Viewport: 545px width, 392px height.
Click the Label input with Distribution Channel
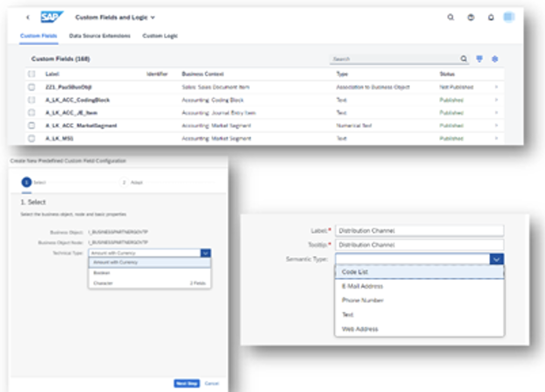420,231
